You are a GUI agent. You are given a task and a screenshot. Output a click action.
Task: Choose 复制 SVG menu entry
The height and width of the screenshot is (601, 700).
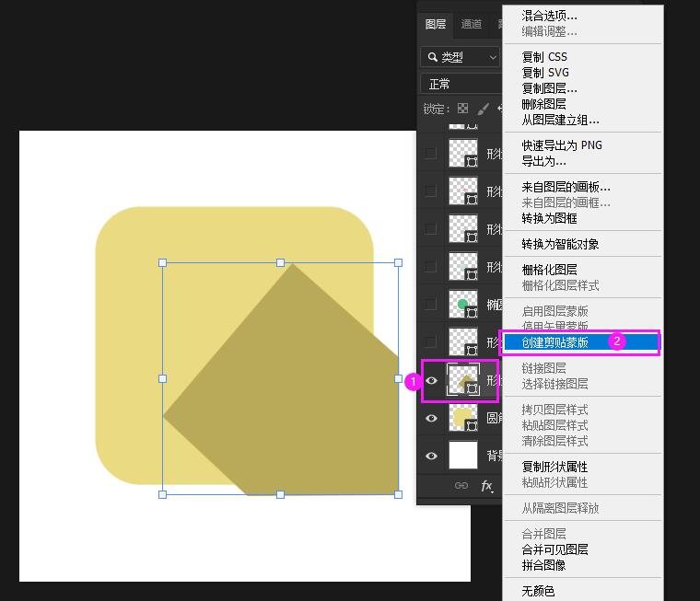[545, 73]
